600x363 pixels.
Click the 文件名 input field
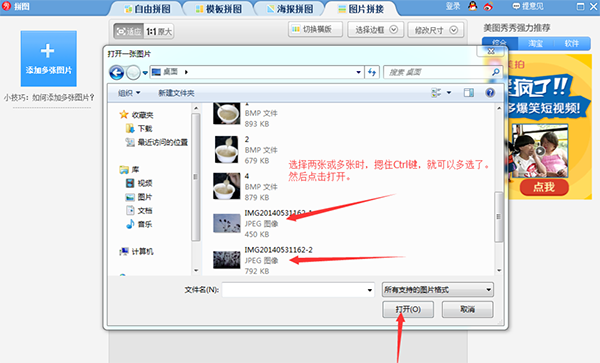click(x=298, y=290)
